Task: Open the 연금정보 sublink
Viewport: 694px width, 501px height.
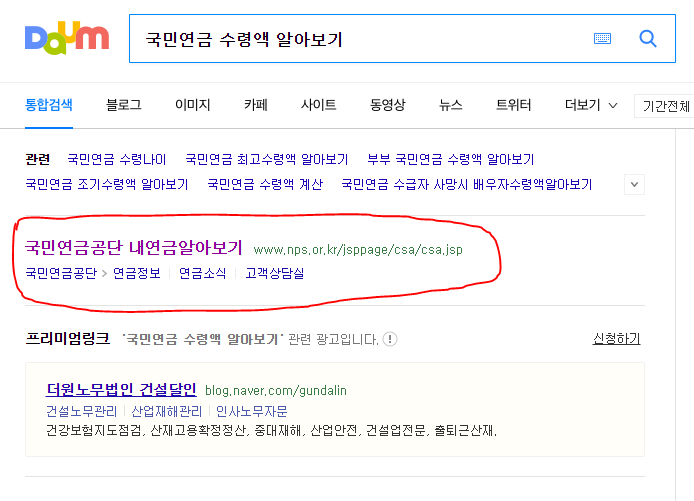Action: (x=137, y=273)
